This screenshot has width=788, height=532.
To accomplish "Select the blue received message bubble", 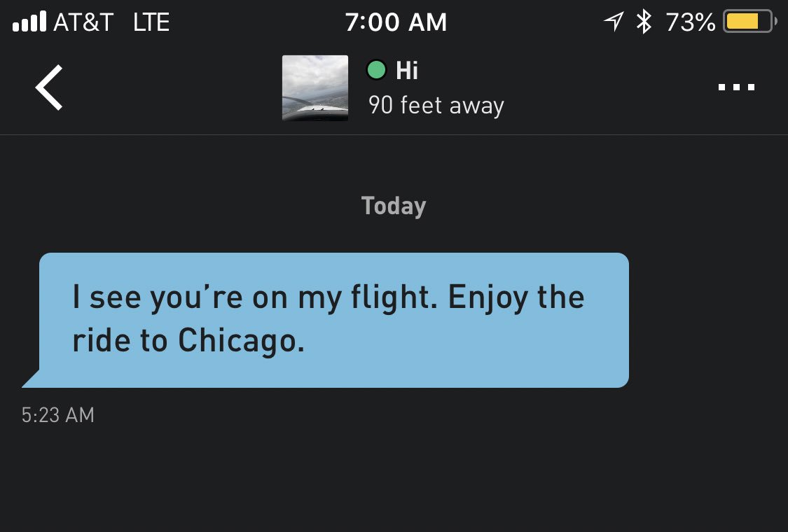I will click(333, 320).
